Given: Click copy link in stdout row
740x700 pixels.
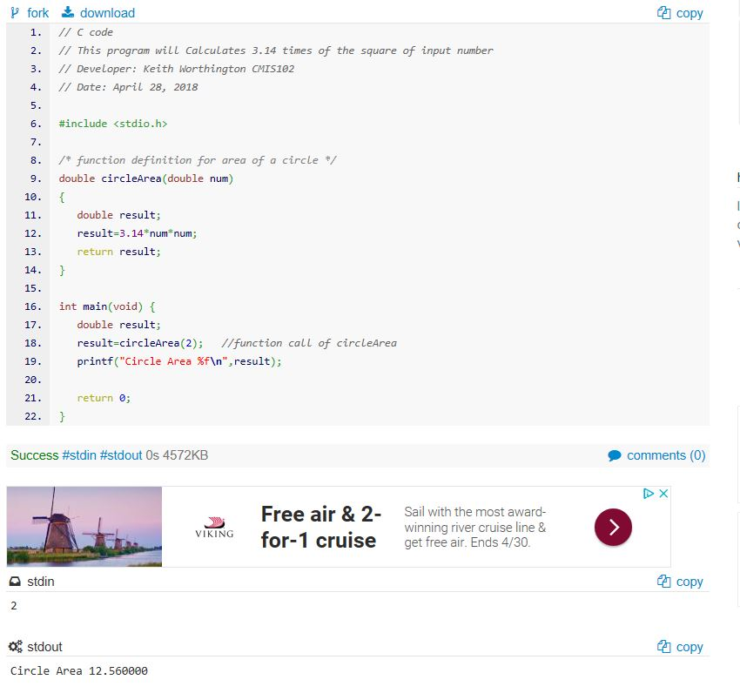Looking at the screenshot, I should [x=690, y=647].
